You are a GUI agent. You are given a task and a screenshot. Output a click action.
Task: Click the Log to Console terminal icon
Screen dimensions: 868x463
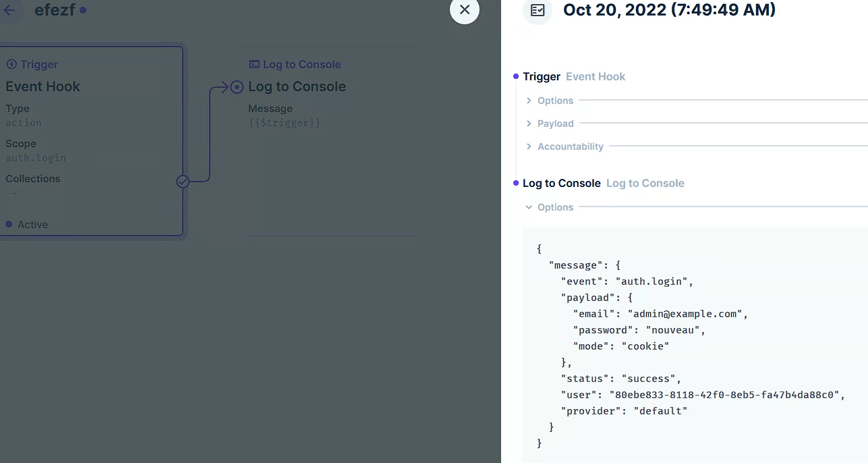[256, 63]
